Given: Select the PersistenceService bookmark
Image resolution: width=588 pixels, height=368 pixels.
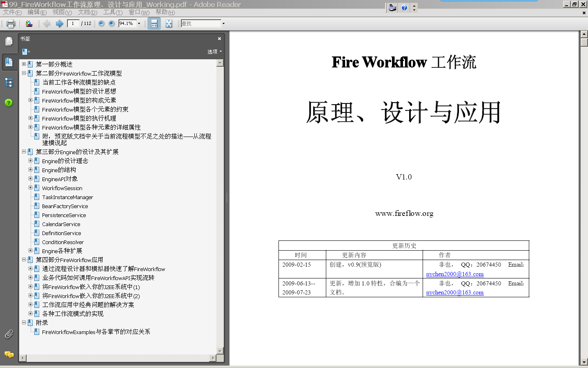Looking at the screenshot, I should [64, 215].
